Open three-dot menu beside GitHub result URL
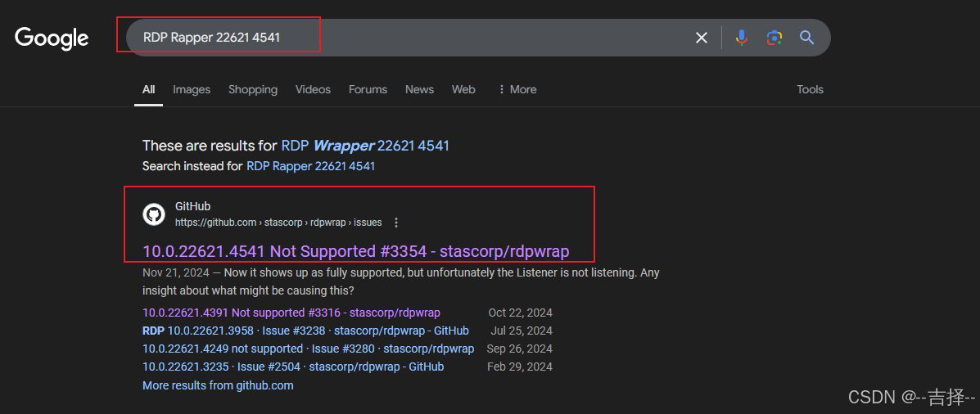The width and height of the screenshot is (980, 414). coord(395,223)
